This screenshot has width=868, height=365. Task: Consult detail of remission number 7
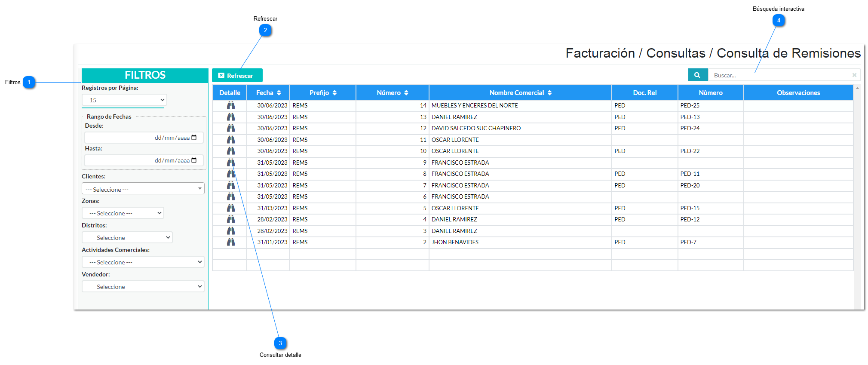(x=231, y=185)
